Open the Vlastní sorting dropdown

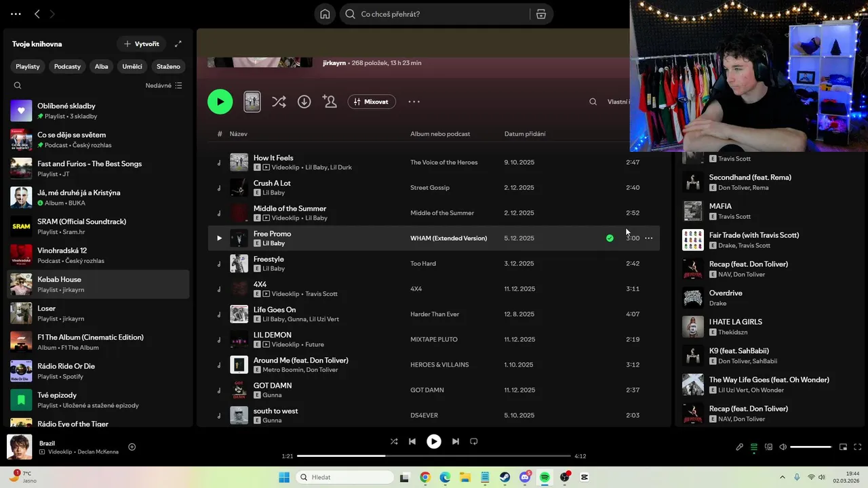(x=618, y=102)
